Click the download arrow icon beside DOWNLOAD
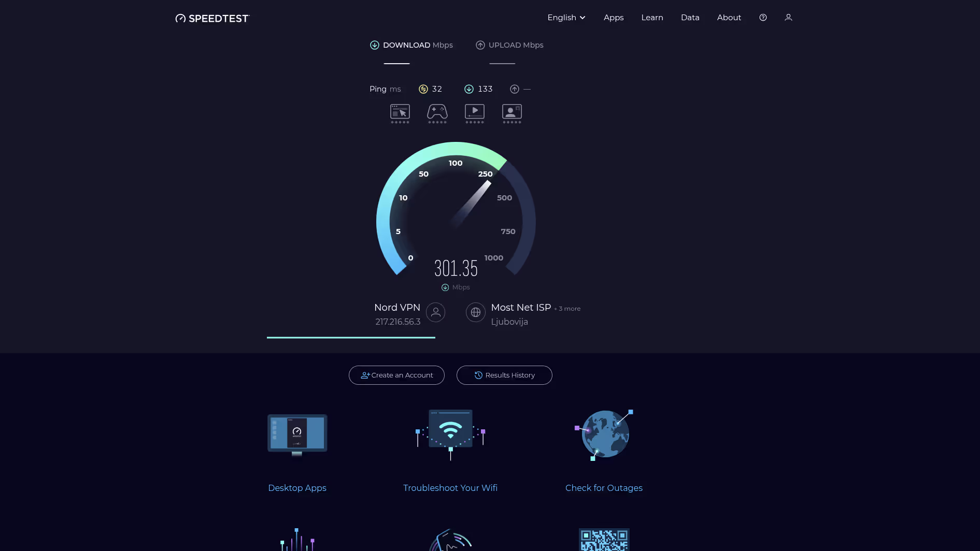This screenshot has height=551, width=980. (x=375, y=45)
